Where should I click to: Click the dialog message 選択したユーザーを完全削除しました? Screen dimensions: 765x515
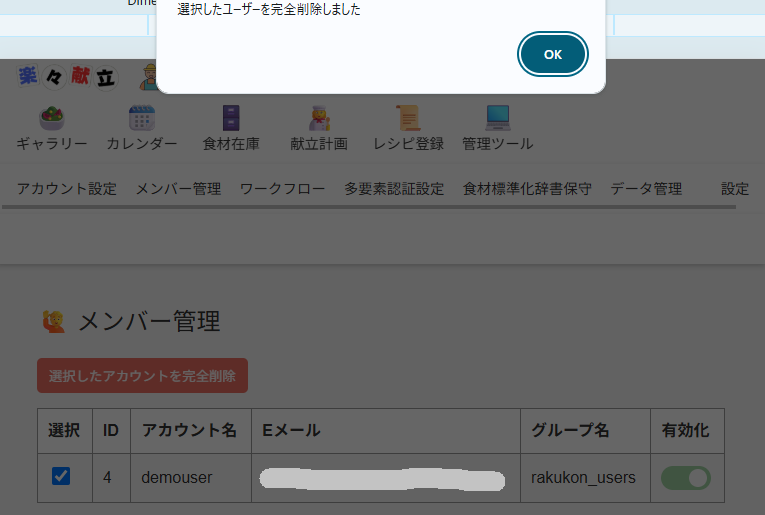pyautogui.click(x=269, y=9)
